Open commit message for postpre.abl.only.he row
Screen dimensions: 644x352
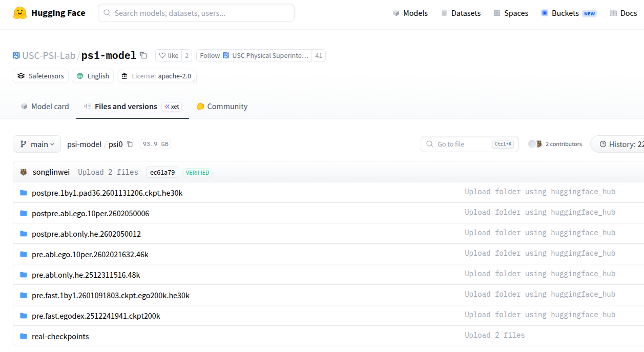pos(540,233)
